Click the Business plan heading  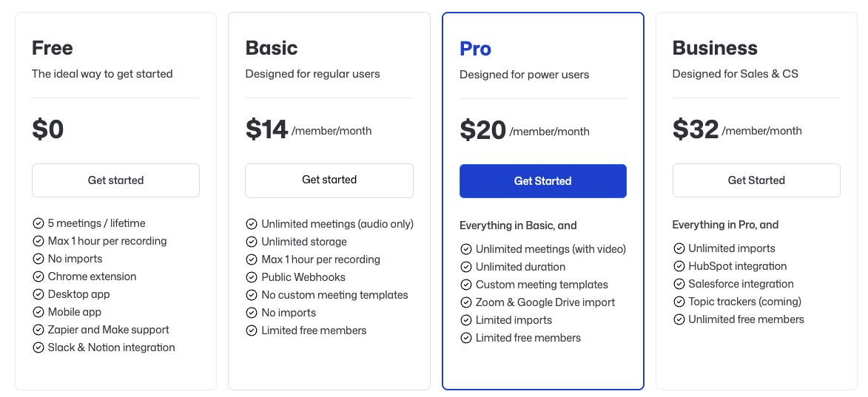715,48
